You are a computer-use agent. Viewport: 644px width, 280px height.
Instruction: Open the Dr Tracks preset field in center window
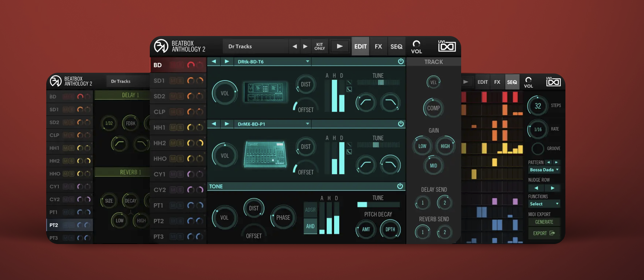tap(256, 46)
